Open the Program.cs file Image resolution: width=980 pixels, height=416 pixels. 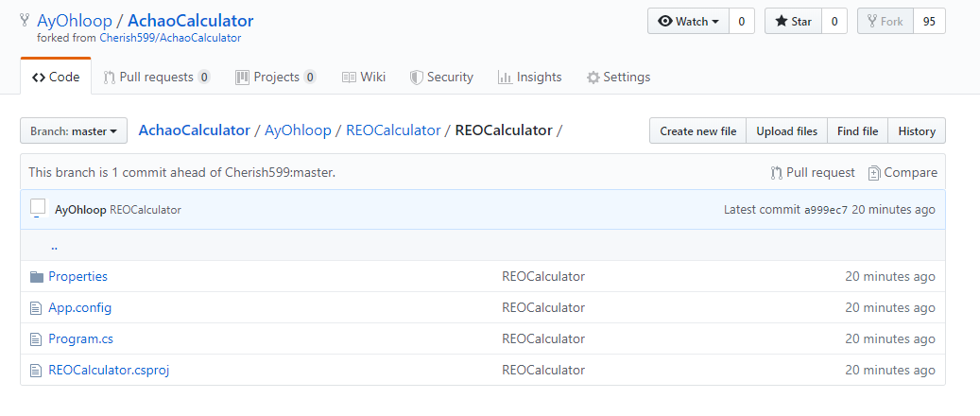[80, 339]
